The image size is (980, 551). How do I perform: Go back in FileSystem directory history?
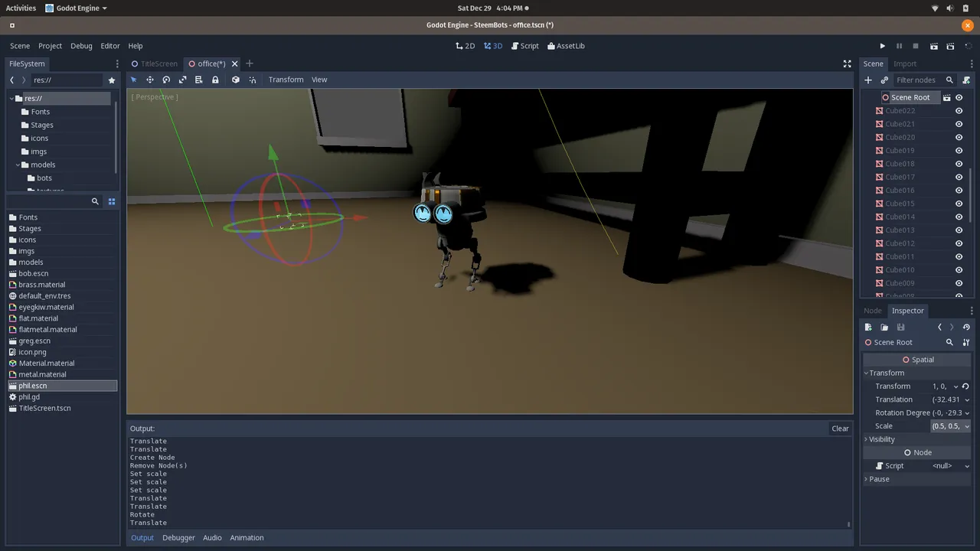point(11,80)
